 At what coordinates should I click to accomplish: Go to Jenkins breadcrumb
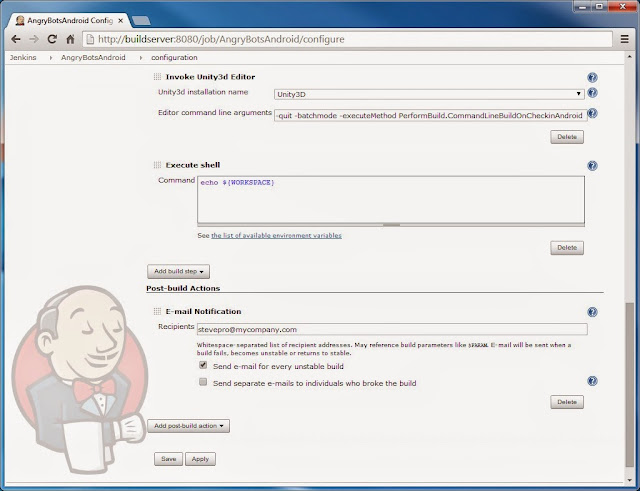coord(23,58)
